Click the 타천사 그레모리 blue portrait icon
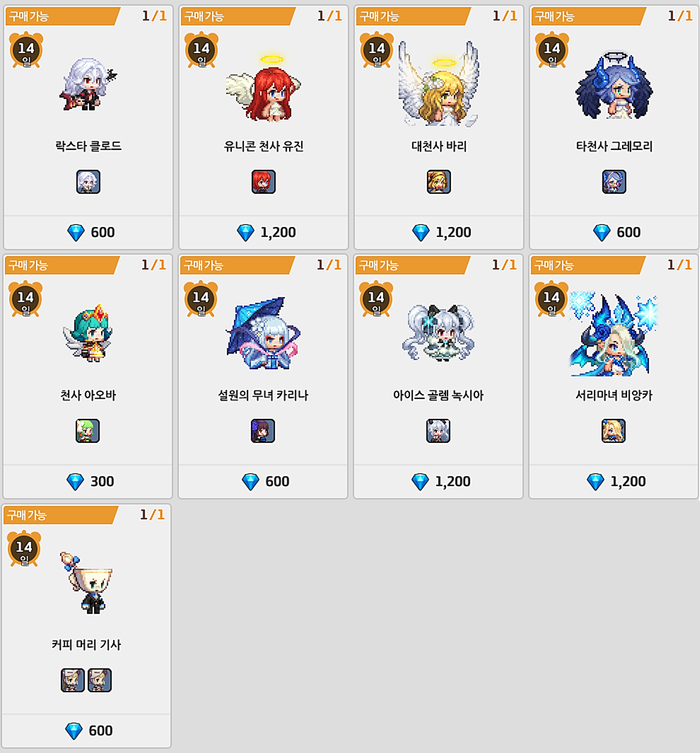 tap(614, 182)
